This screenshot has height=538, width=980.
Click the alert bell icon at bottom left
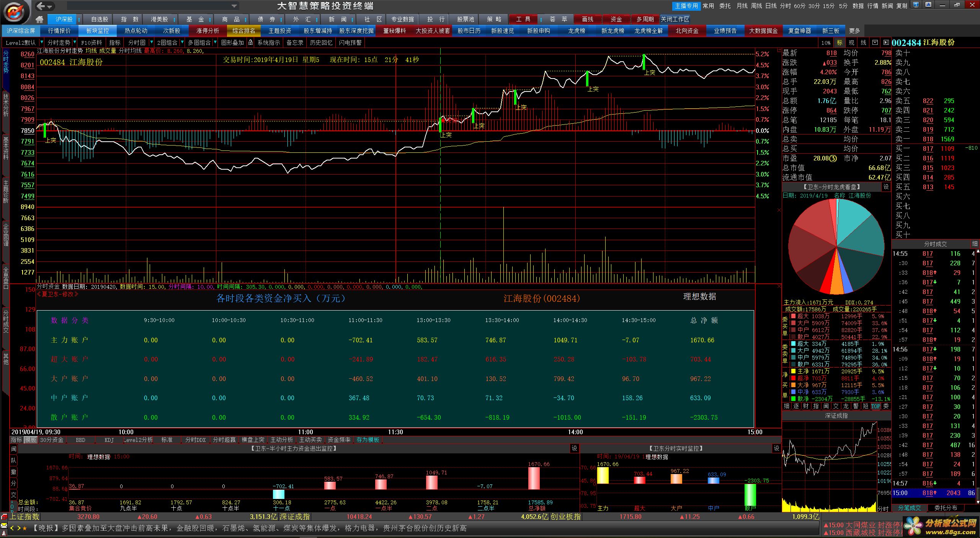(4, 533)
